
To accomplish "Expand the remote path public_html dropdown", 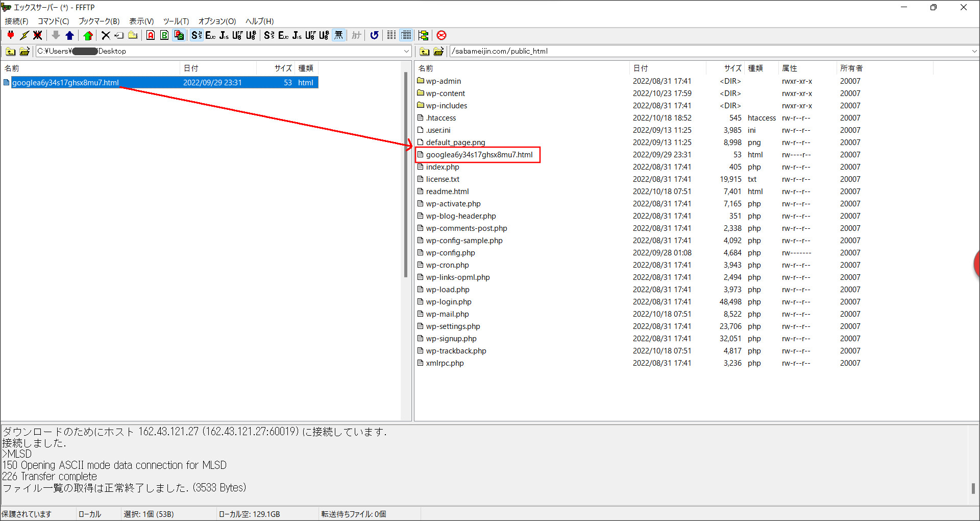I will [974, 51].
